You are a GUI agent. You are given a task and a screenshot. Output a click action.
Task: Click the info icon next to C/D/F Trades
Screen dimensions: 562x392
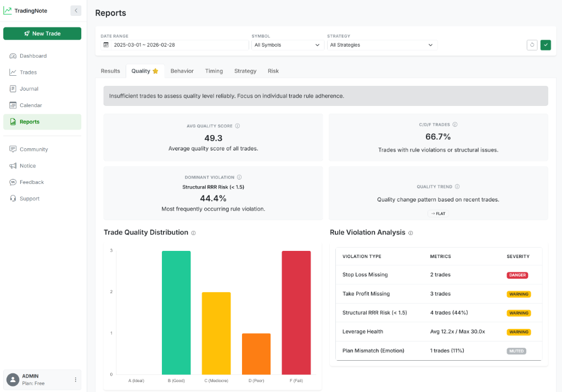tap(455, 125)
